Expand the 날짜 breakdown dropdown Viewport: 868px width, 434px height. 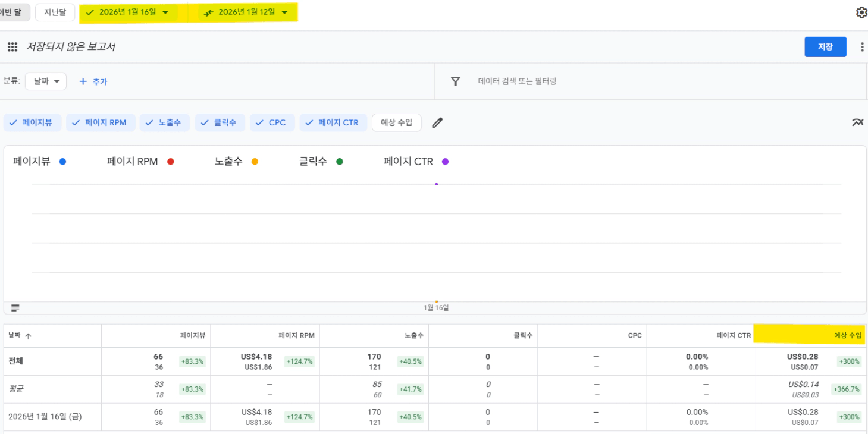point(46,81)
